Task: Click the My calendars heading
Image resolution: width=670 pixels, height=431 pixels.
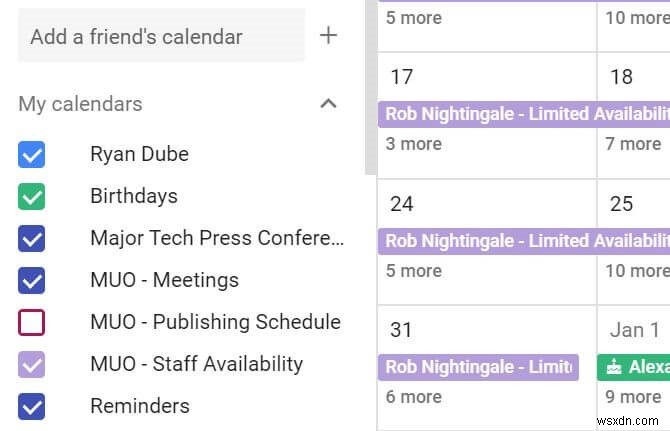Action: 80,104
